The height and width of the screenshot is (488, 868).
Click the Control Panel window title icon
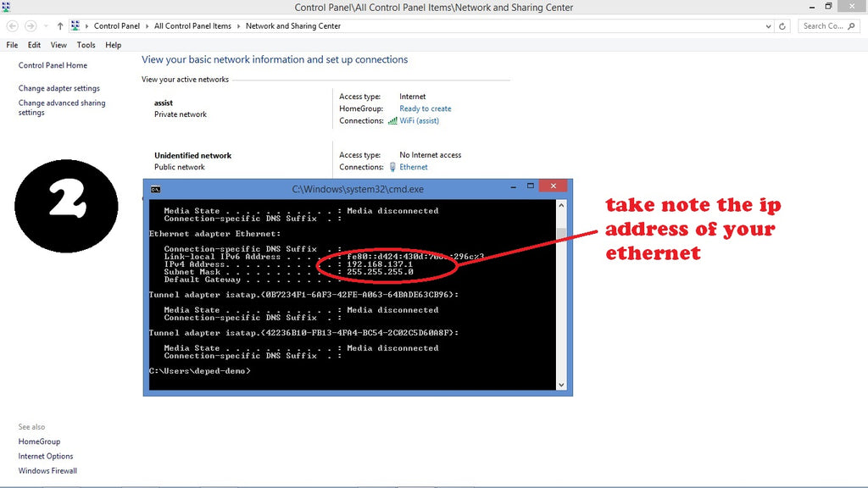[6, 8]
